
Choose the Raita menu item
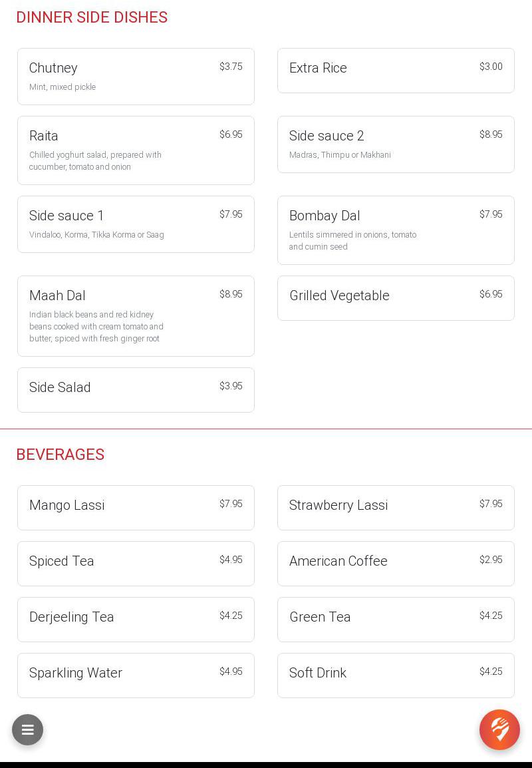136,150
